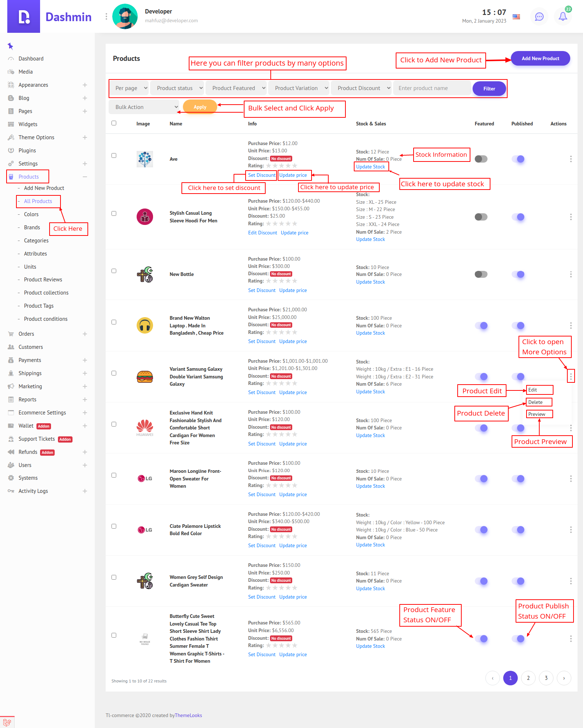Open the Bulk Action dropdown
The height and width of the screenshot is (728, 583).
145,107
